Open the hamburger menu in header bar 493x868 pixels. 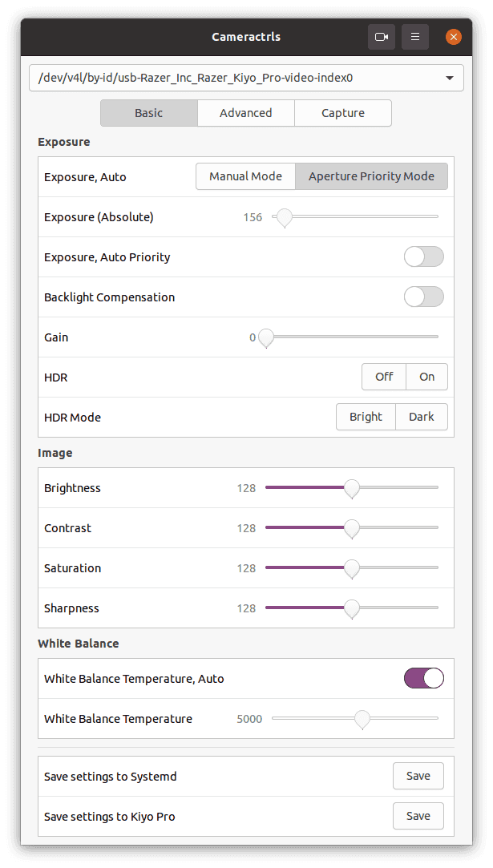point(415,37)
